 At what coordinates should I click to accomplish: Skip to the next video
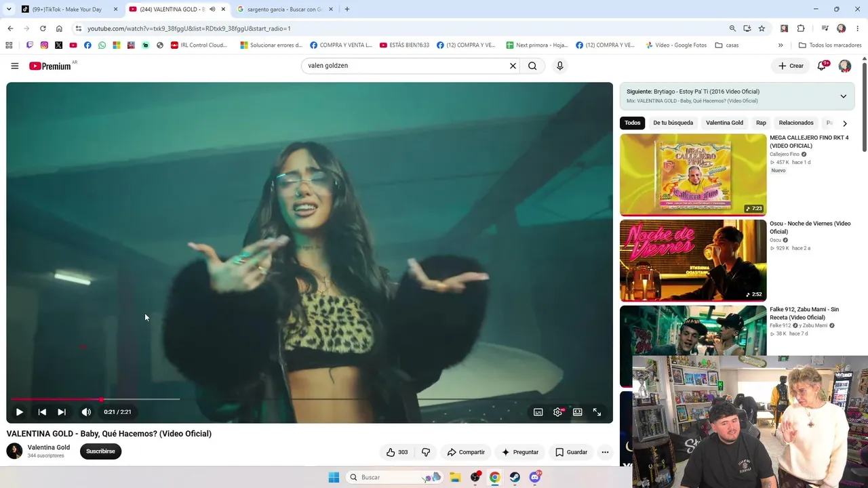point(62,411)
